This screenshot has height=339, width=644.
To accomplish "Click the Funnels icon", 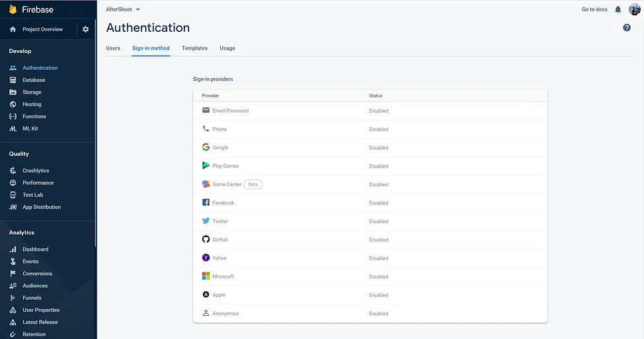I will point(13,298).
